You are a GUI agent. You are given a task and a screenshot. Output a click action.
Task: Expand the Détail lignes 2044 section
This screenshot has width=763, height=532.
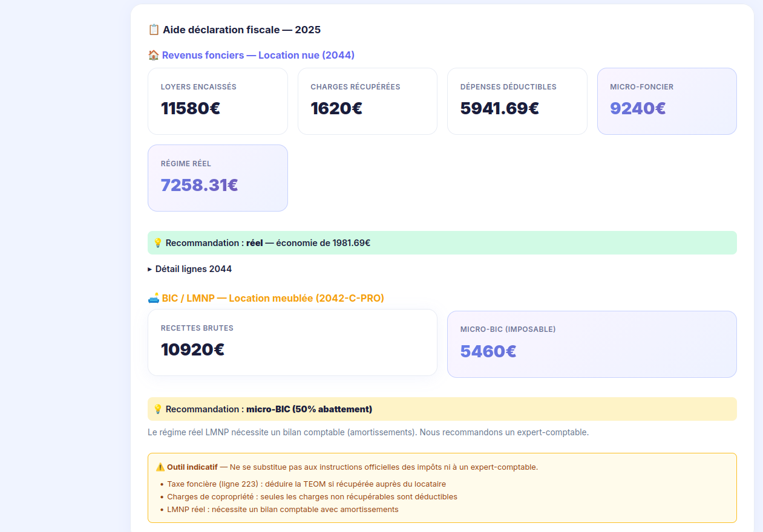coord(189,269)
